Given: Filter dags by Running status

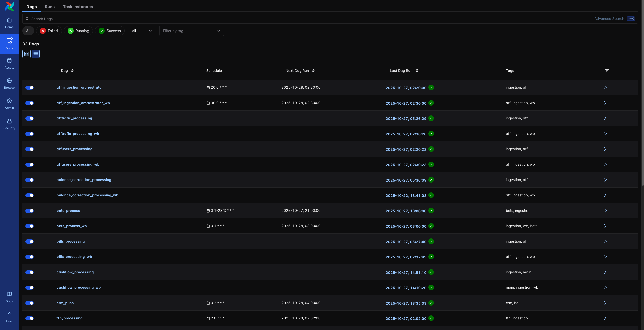Looking at the screenshot, I should (x=78, y=31).
